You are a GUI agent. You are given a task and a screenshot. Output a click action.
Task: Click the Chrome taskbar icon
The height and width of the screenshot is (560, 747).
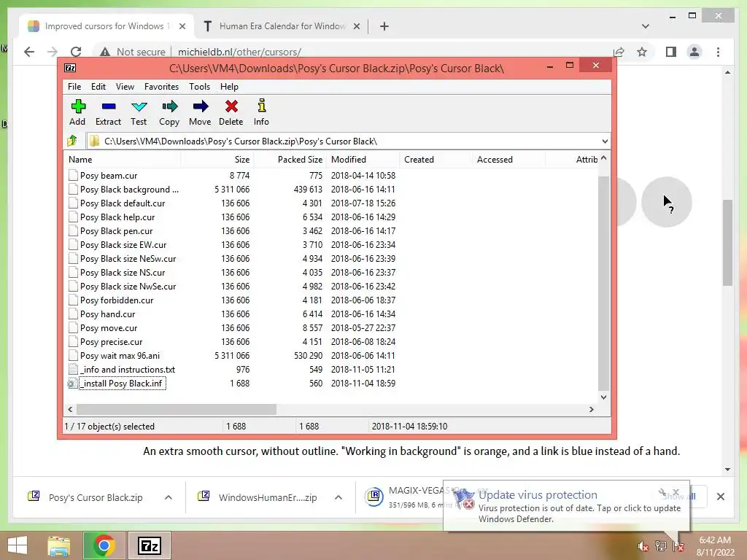[104, 545]
